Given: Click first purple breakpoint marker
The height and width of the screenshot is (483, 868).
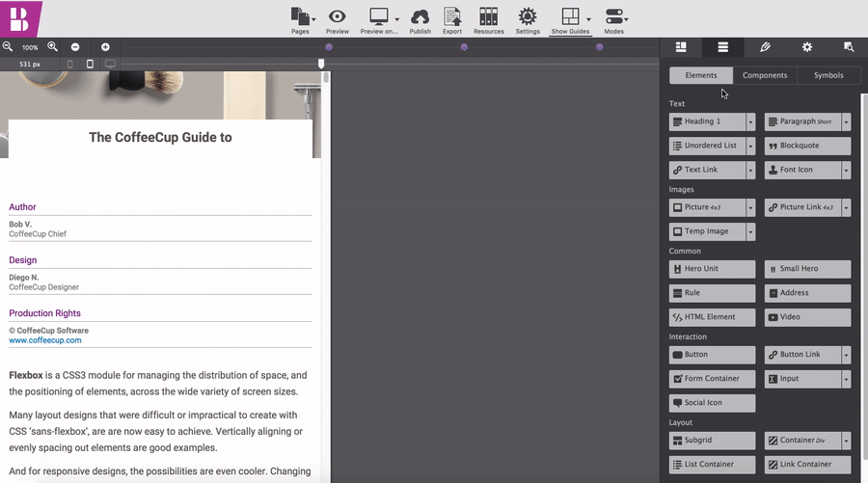Looking at the screenshot, I should 329,47.
